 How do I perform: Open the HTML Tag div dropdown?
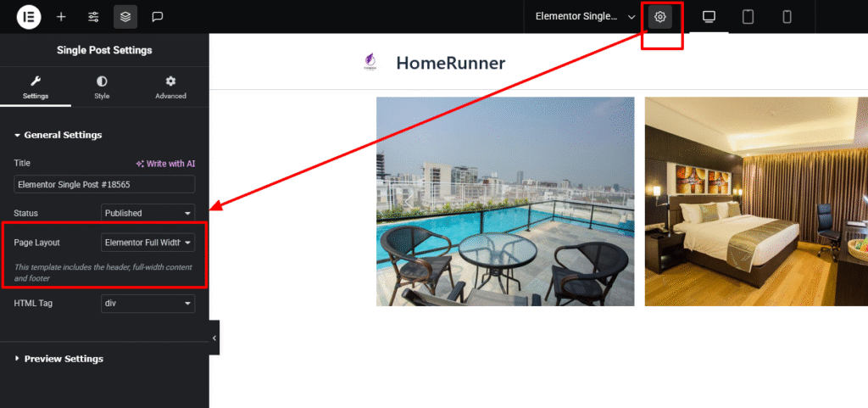point(147,304)
